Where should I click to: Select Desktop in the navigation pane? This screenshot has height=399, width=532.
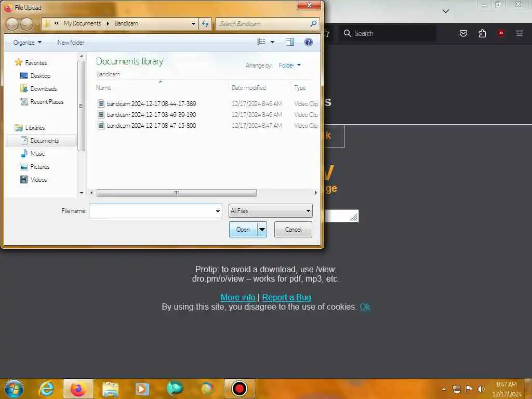tap(35, 76)
